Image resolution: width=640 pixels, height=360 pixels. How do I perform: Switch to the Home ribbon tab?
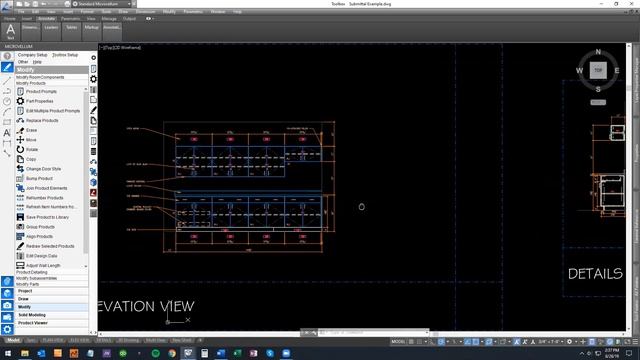point(9,19)
